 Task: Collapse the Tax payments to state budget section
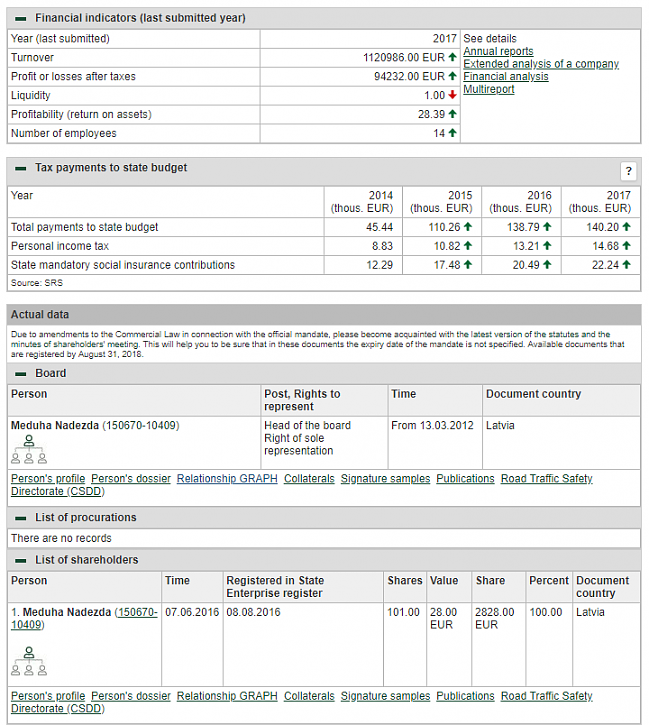(x=21, y=168)
